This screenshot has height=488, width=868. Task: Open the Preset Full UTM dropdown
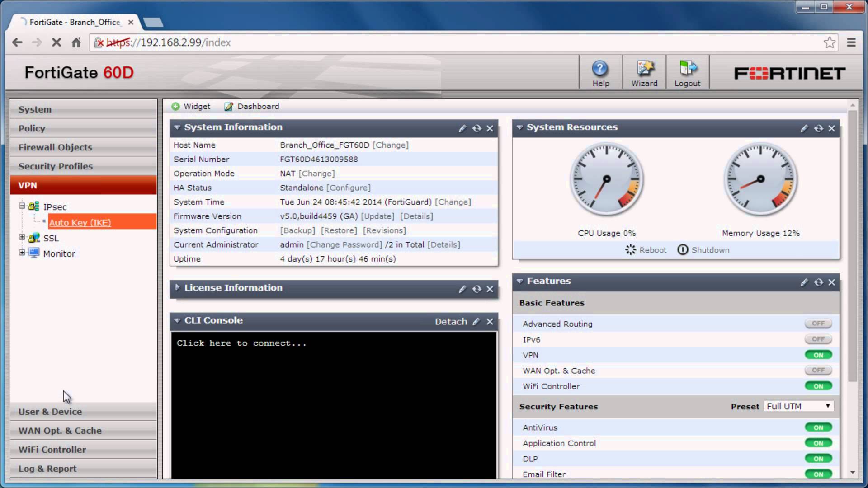799,406
